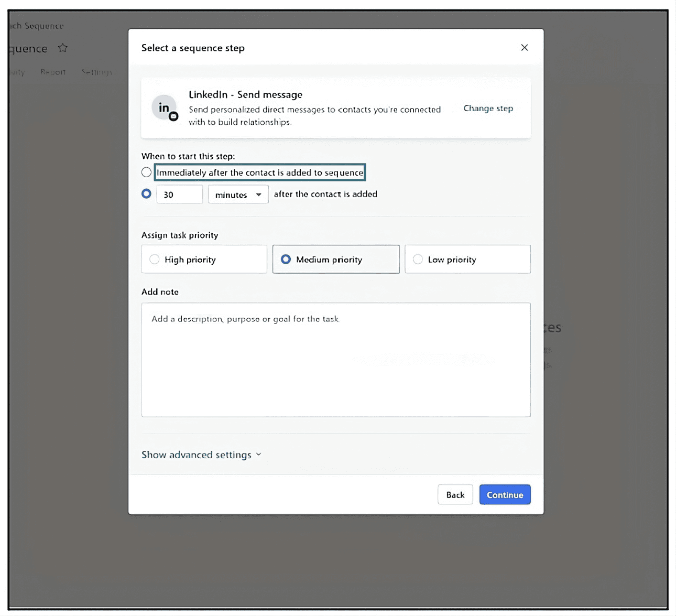
Task: Click the LinkedIn message step icon
Action: pyautogui.click(x=165, y=108)
